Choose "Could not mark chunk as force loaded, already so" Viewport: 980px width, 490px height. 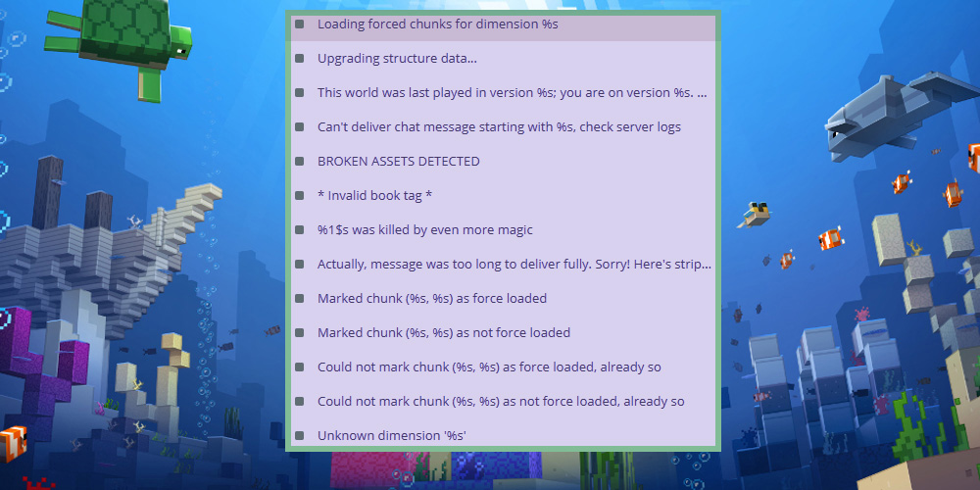pos(489,367)
